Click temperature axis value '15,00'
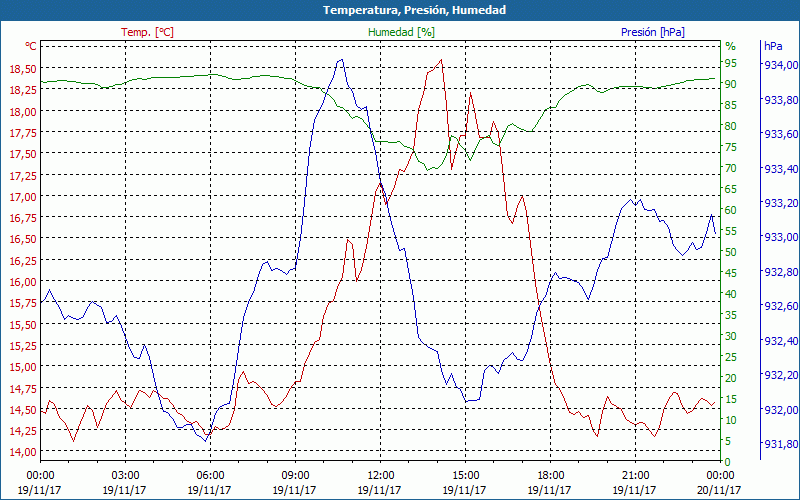Viewport: 800px width, 500px height. tap(22, 366)
